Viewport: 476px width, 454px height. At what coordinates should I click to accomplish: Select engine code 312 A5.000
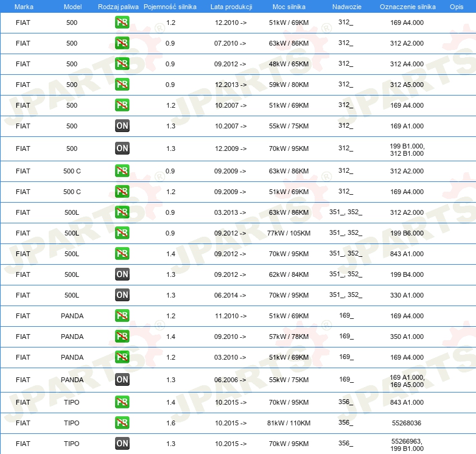[407, 85]
